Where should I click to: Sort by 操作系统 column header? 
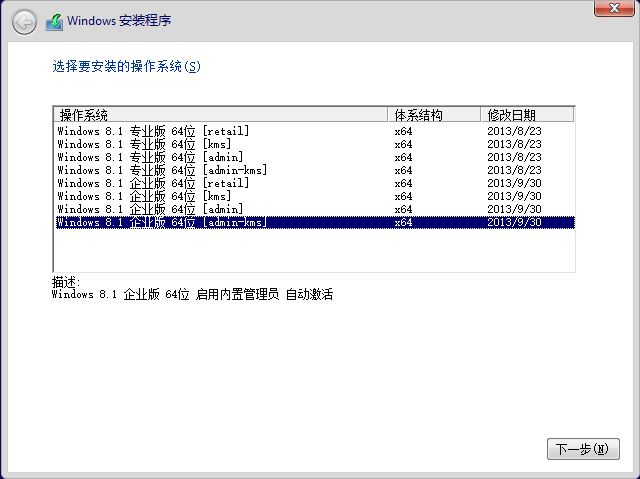[220, 115]
